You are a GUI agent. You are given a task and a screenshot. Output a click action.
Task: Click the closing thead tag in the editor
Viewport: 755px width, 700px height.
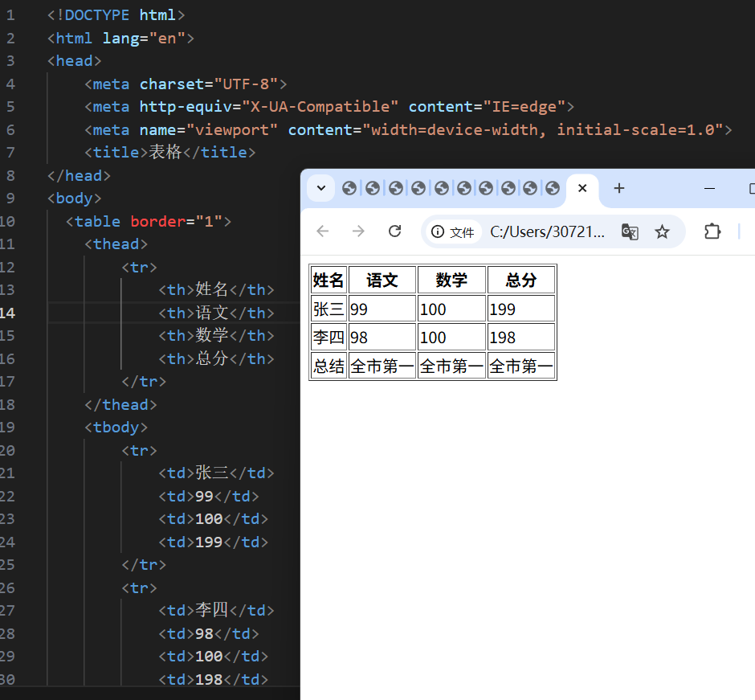(120, 405)
